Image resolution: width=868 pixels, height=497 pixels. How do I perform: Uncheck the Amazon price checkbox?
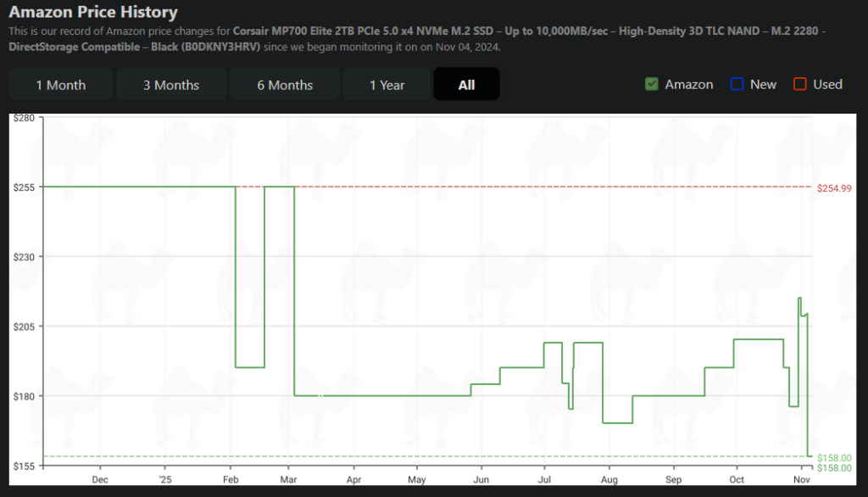(x=652, y=84)
